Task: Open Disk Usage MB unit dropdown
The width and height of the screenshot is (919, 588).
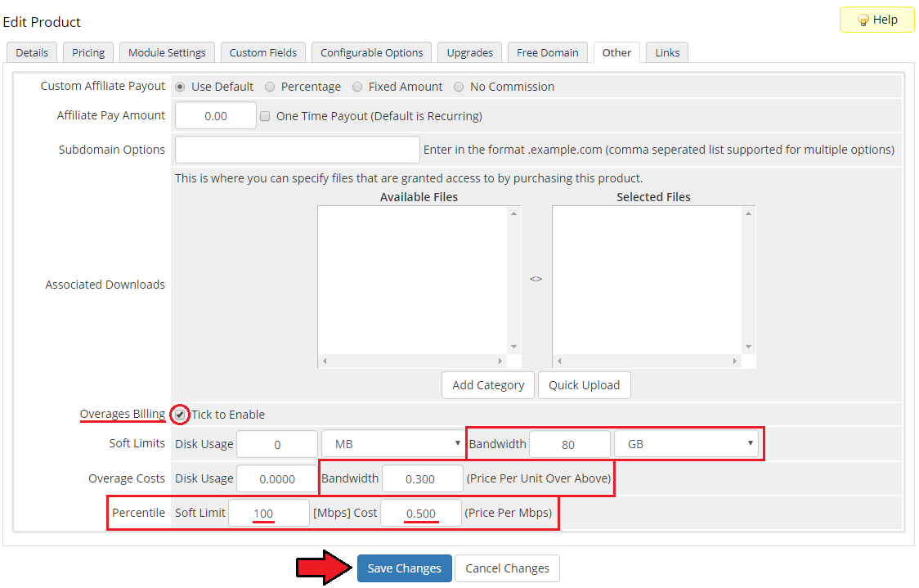Action: pyautogui.click(x=393, y=444)
